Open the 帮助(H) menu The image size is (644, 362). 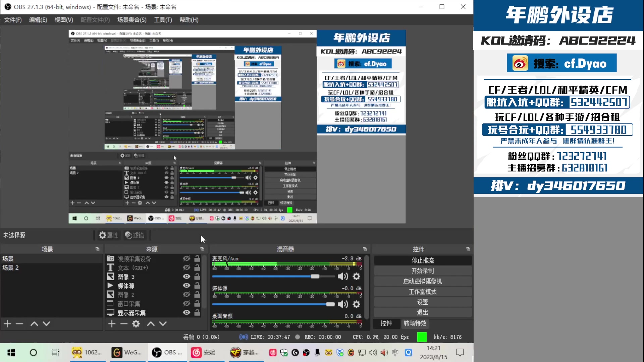click(x=189, y=20)
